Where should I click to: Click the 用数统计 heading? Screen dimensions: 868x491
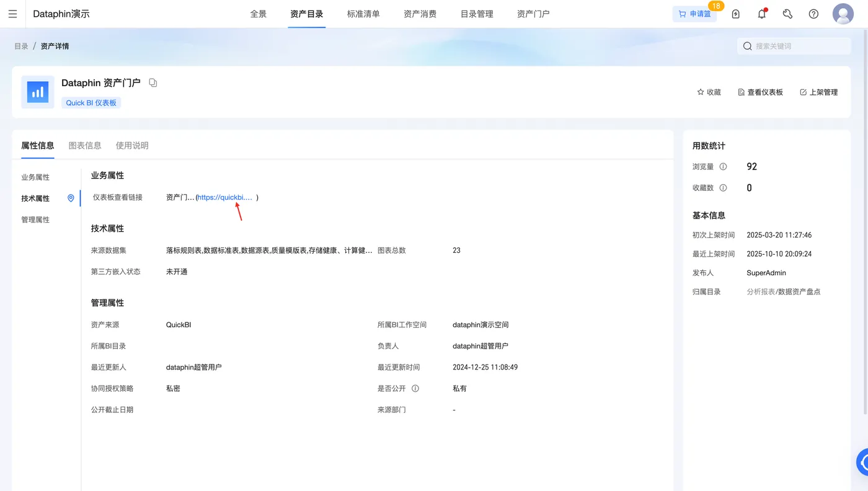tap(709, 146)
